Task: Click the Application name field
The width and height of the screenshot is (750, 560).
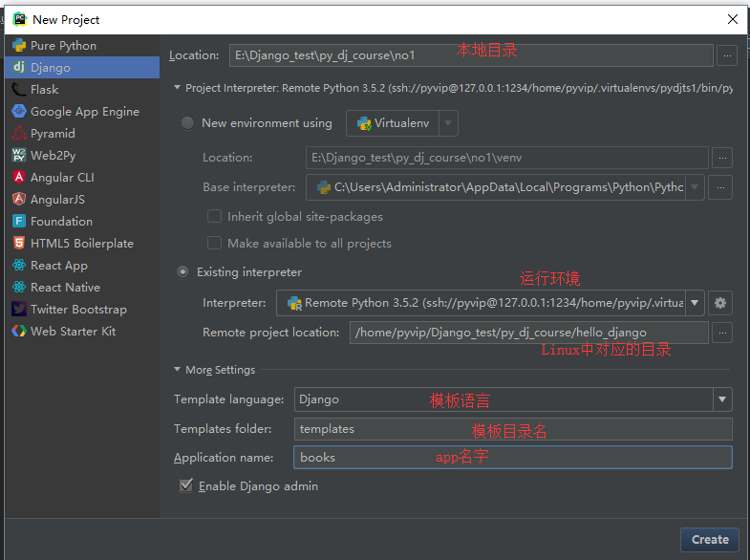Action: pyautogui.click(x=513, y=457)
